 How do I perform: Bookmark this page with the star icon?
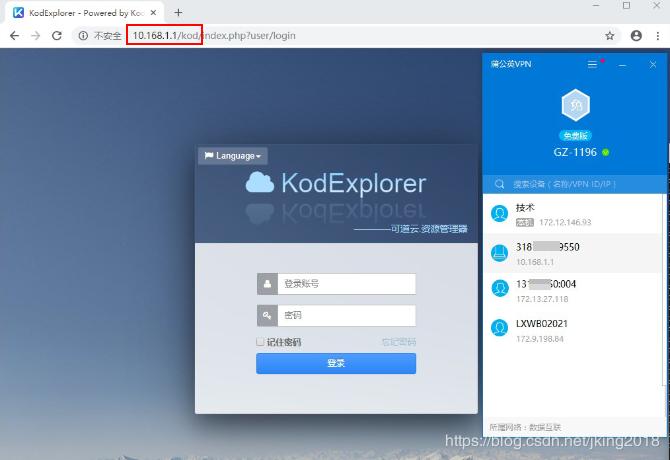pyautogui.click(x=610, y=35)
